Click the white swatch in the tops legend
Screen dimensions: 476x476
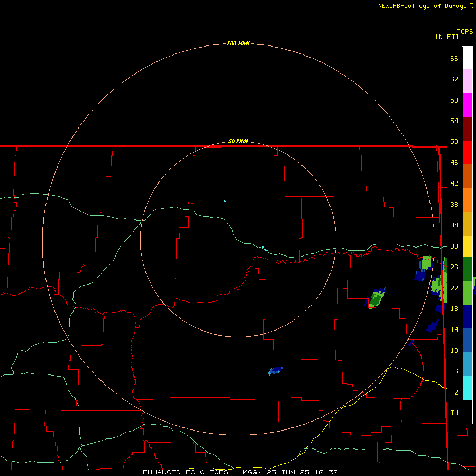tap(467, 58)
